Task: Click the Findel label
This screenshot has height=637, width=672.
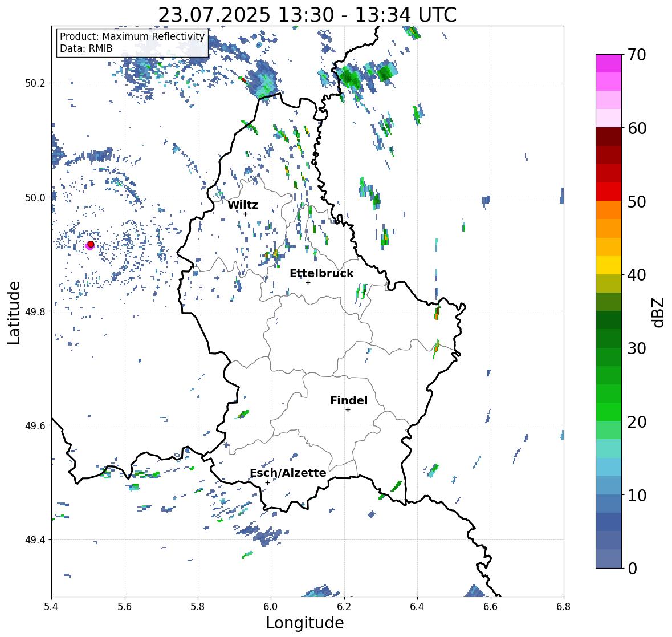Action: pos(349,401)
